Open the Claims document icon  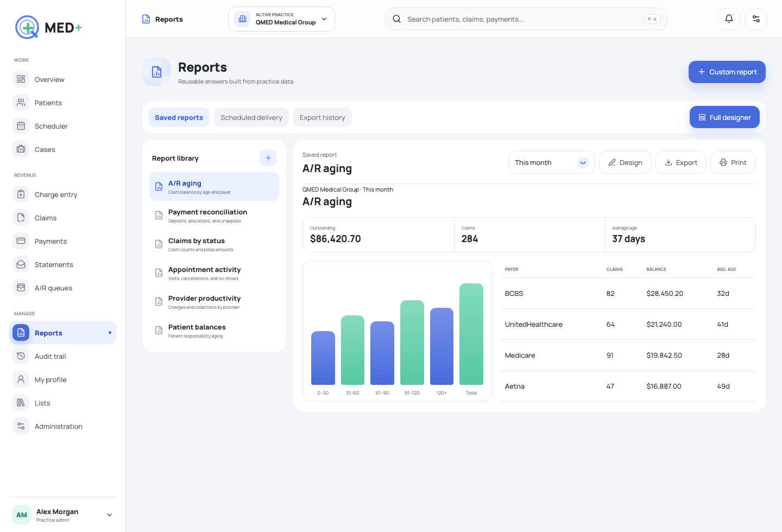(x=21, y=218)
